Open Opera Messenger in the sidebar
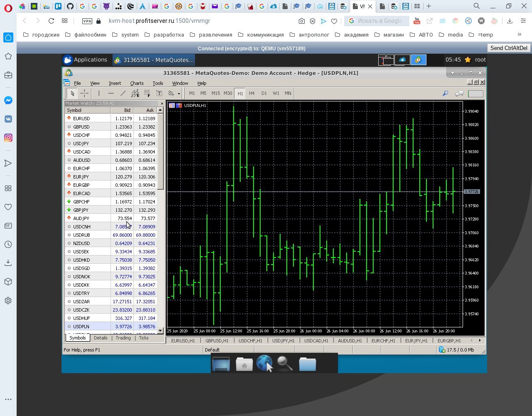The height and width of the screenshot is (416, 532). tap(8, 100)
